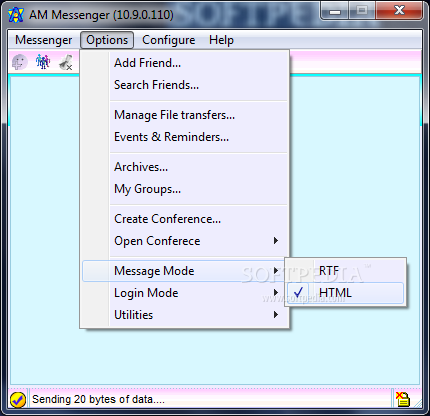Open the Configure menu

pos(169,40)
